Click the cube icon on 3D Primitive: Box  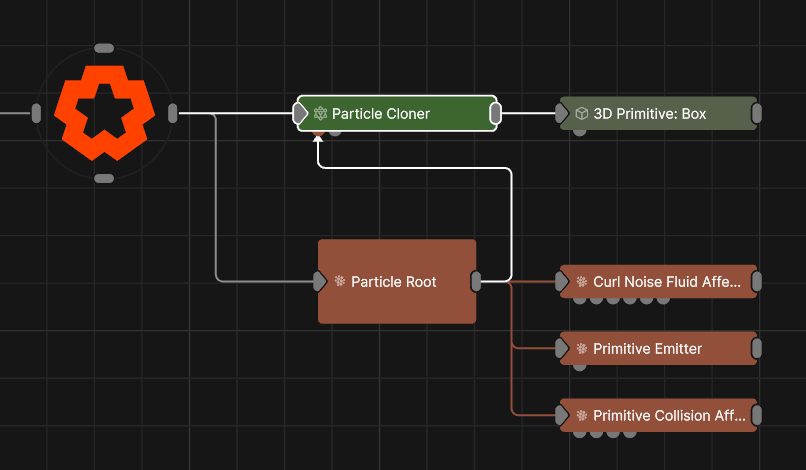click(x=581, y=114)
